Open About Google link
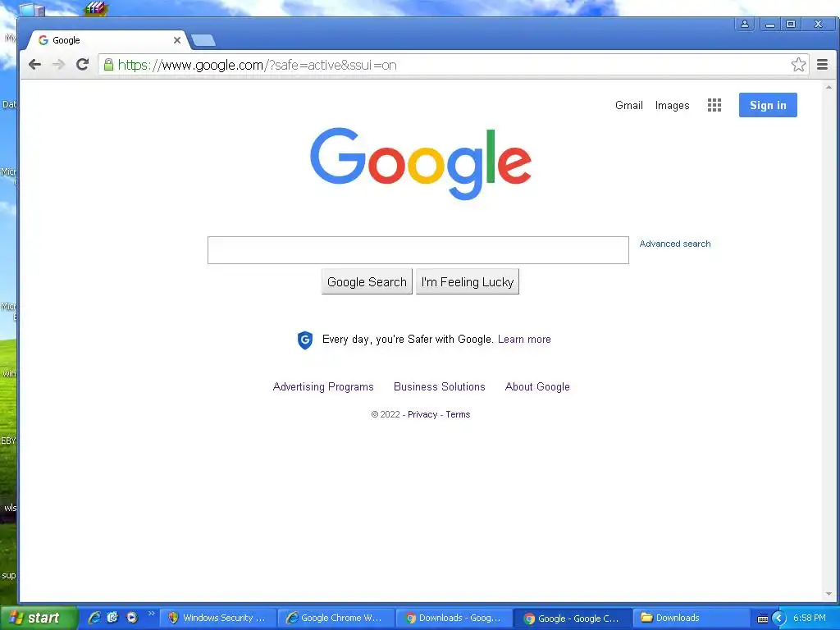Image resolution: width=840 pixels, height=630 pixels. 537,387
